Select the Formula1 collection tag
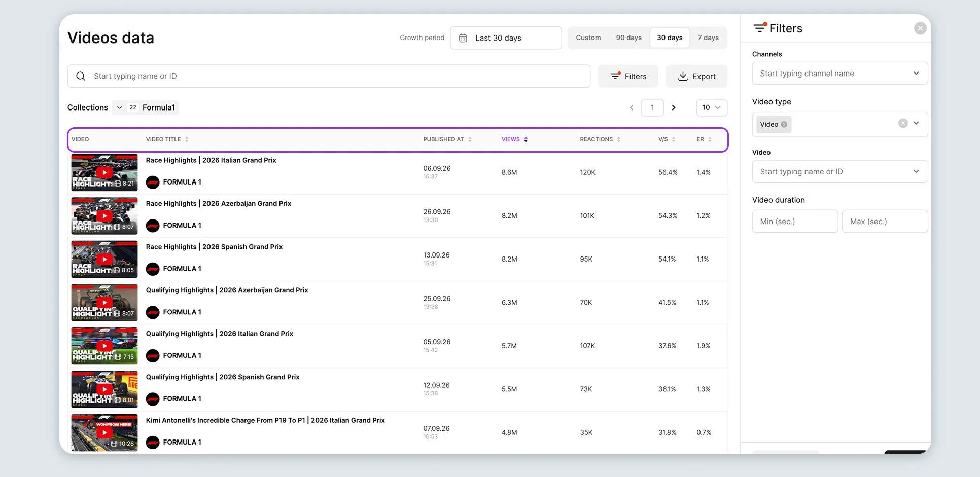Screen dimensions: 980x477 click(158, 107)
